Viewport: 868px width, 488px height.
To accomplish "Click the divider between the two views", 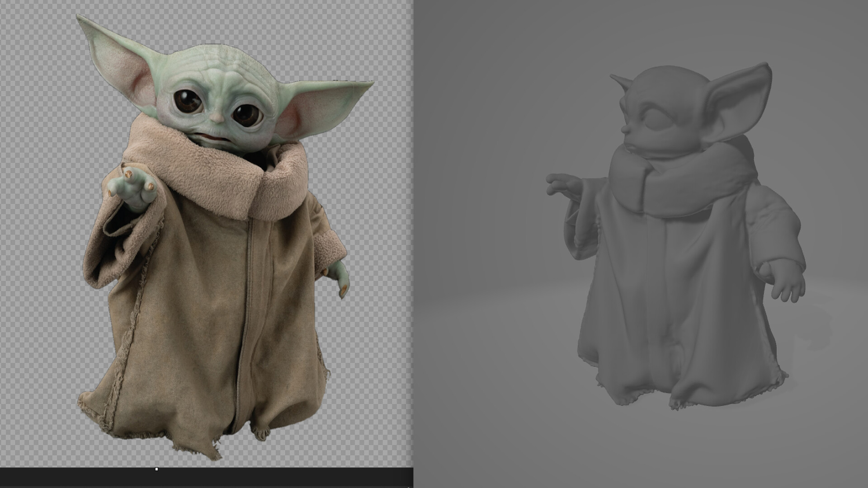I will click(413, 226).
